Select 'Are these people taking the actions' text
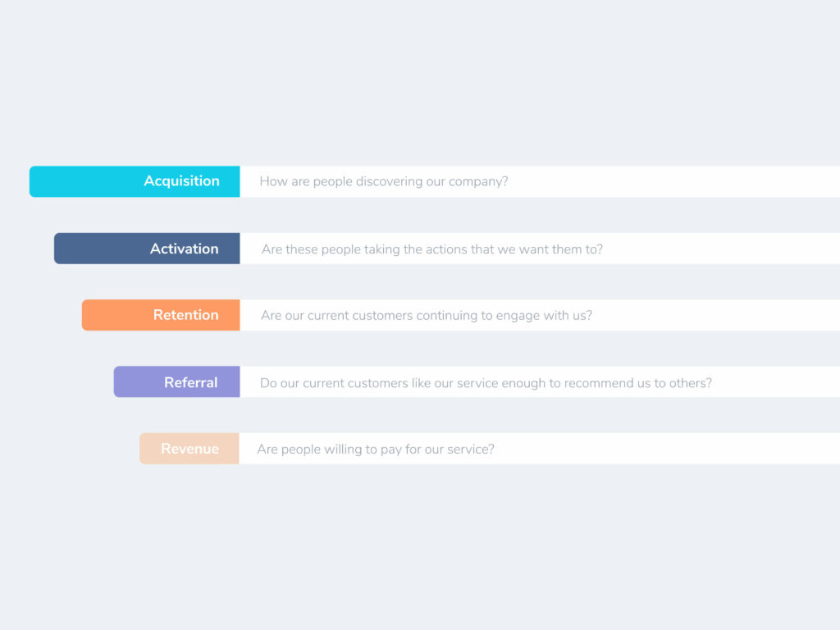This screenshot has width=840, height=630. tap(431, 249)
